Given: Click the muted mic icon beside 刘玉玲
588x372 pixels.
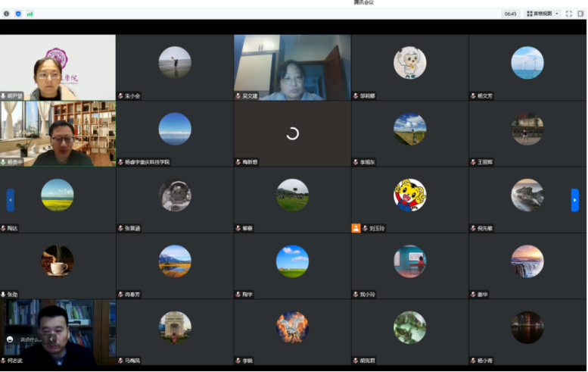Looking at the screenshot, I should 365,228.
